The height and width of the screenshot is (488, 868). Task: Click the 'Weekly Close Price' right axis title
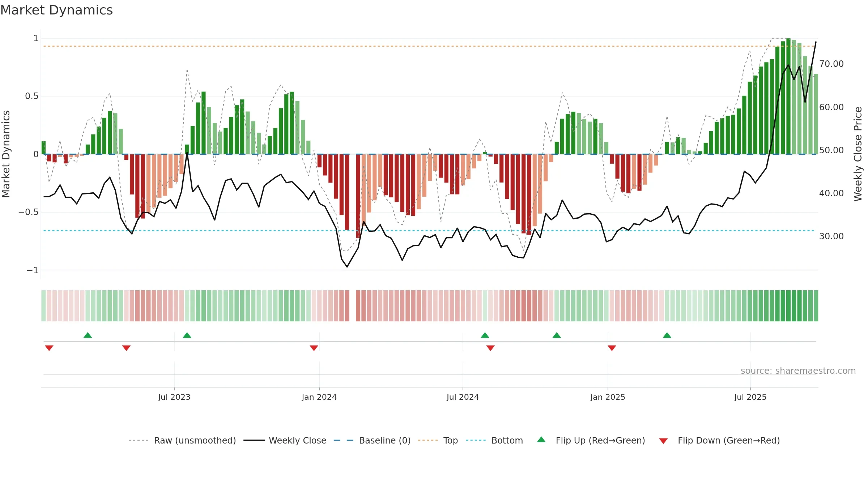(x=858, y=154)
